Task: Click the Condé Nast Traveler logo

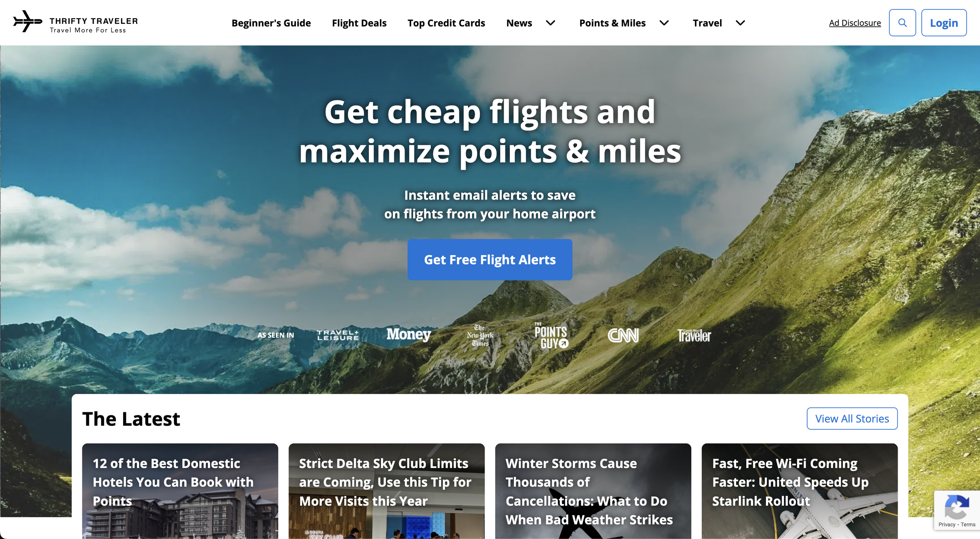Action: tap(694, 335)
